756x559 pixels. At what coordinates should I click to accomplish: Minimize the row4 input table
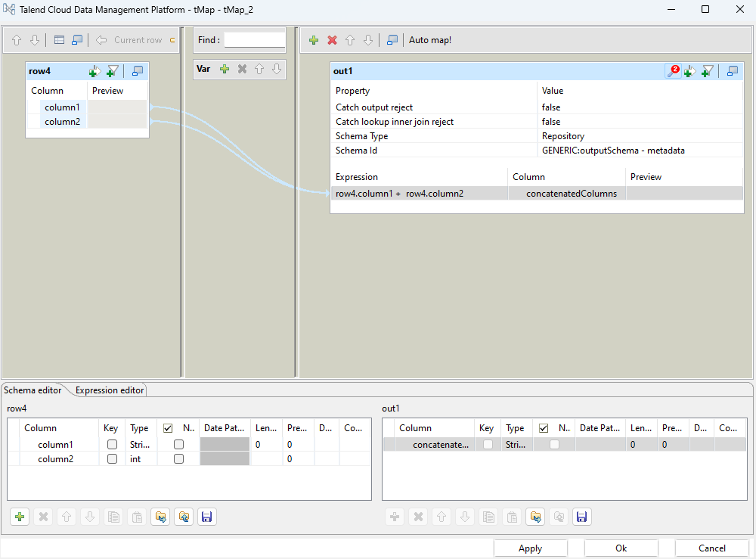pyautogui.click(x=137, y=71)
